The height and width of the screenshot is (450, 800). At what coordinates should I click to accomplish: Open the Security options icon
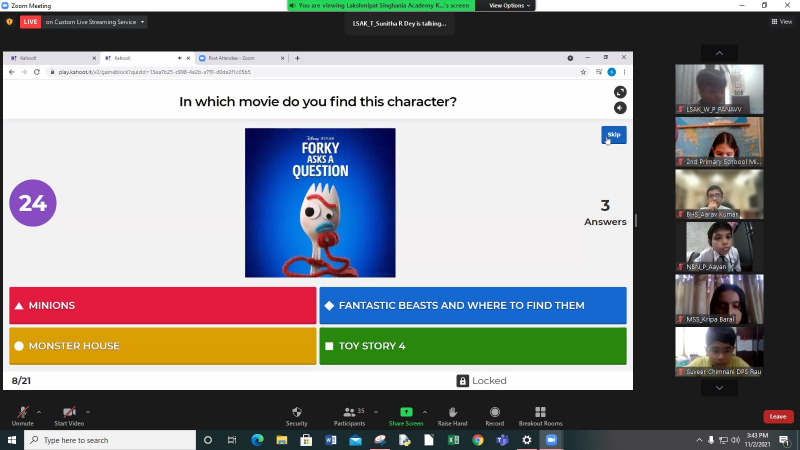click(x=296, y=413)
